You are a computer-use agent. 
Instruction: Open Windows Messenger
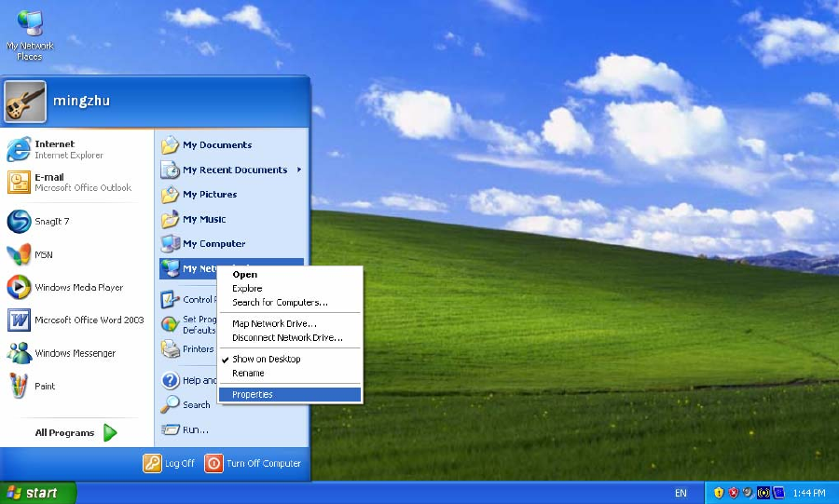pos(75,353)
